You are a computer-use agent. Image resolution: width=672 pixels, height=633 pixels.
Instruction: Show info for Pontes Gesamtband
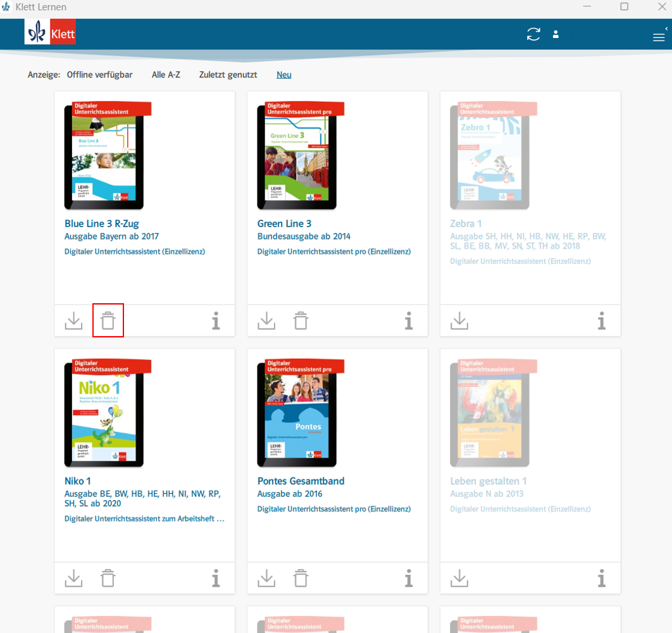click(x=409, y=578)
